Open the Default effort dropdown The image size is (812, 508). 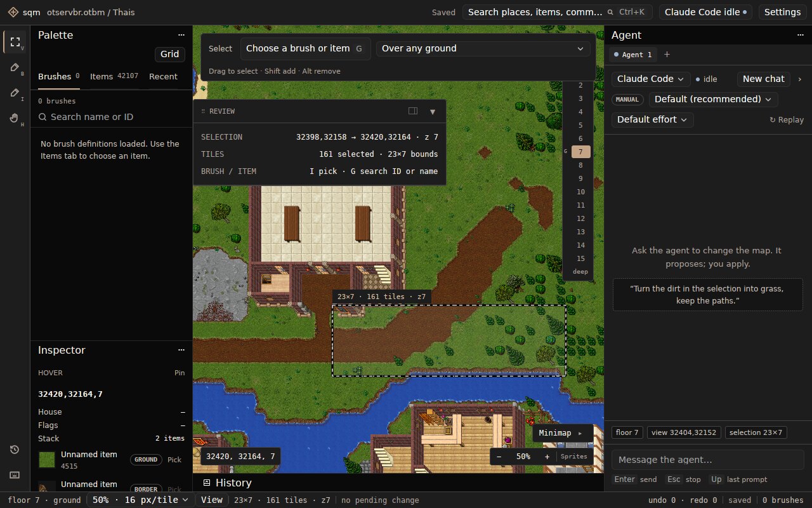tap(653, 119)
